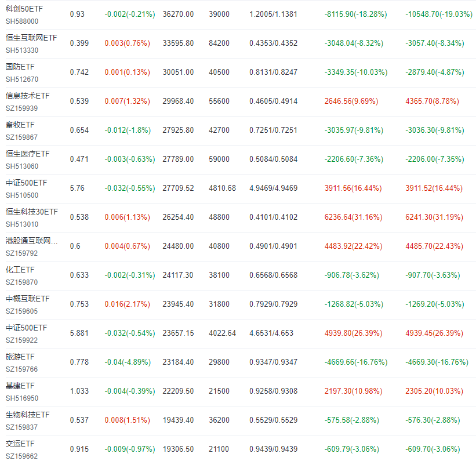
Task: Click profit value -609.79(-3.06%)
Action: 351,449
